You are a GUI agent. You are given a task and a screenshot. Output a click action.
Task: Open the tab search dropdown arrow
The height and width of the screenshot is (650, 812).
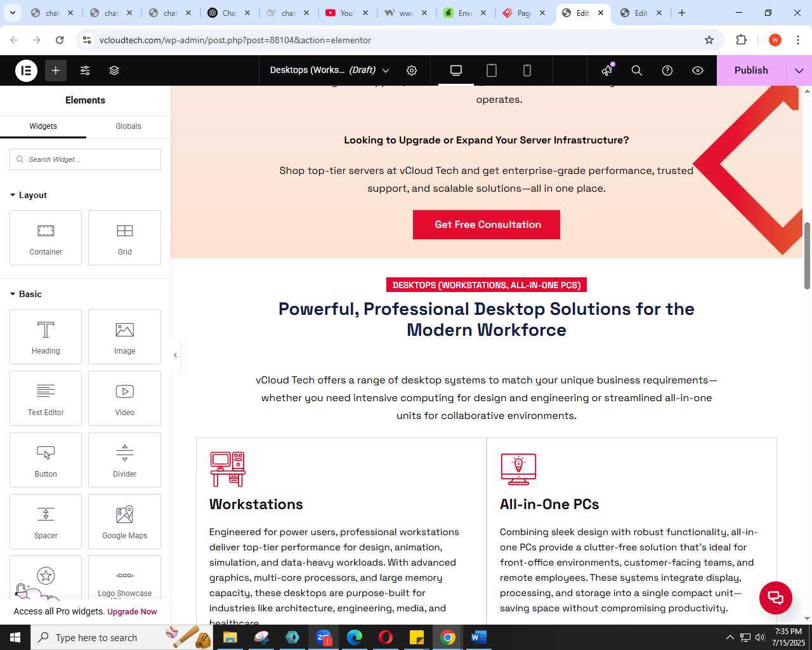pos(12,13)
